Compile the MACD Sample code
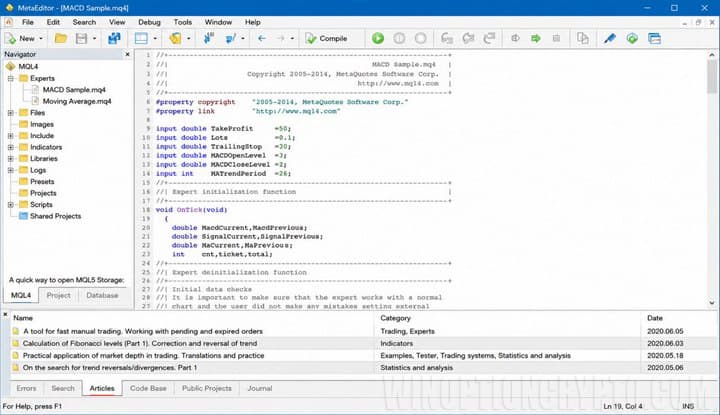This screenshot has width=720, height=415. [326, 39]
